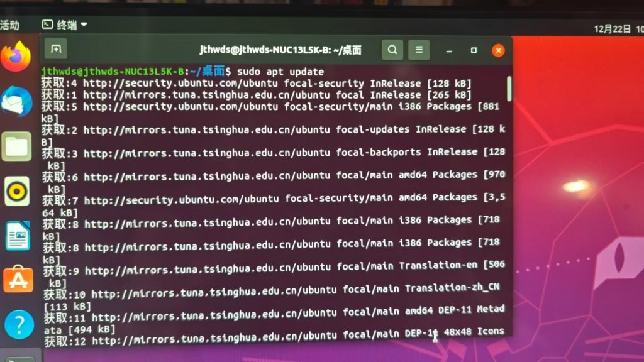Open the terminal hamburger menu

coord(418,50)
